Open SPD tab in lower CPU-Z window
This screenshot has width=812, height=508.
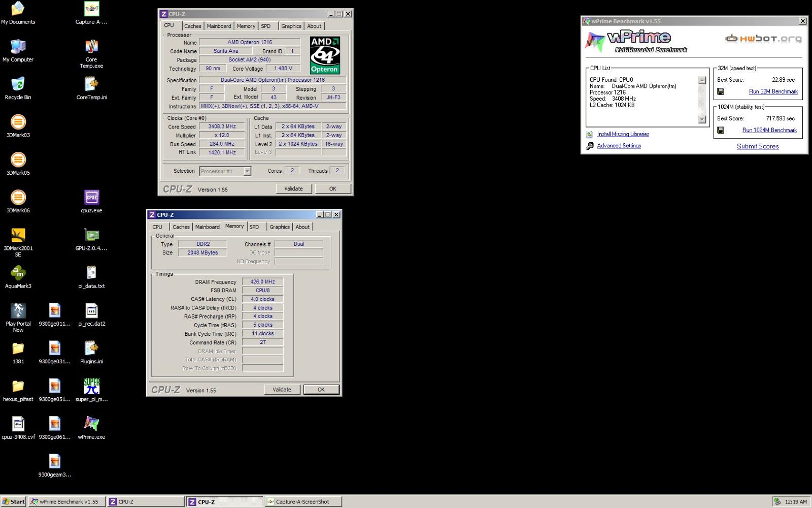[x=254, y=227]
